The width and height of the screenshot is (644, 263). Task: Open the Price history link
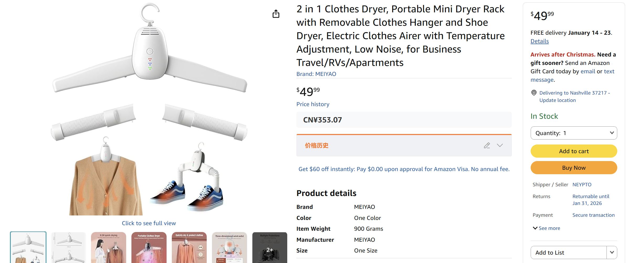313,104
